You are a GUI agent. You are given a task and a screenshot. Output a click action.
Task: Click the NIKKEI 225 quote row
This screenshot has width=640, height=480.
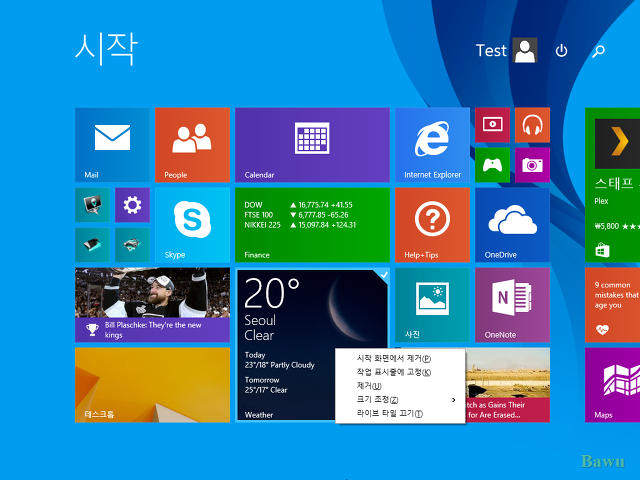click(300, 225)
